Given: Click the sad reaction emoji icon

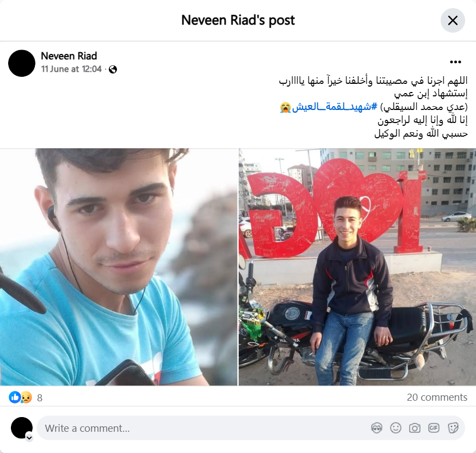Looking at the screenshot, I should [x=27, y=397].
